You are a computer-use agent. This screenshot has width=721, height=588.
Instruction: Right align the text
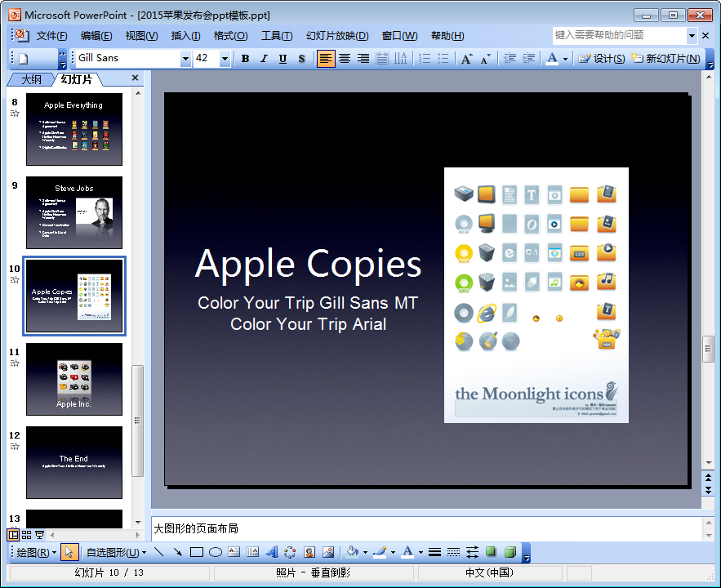363,58
